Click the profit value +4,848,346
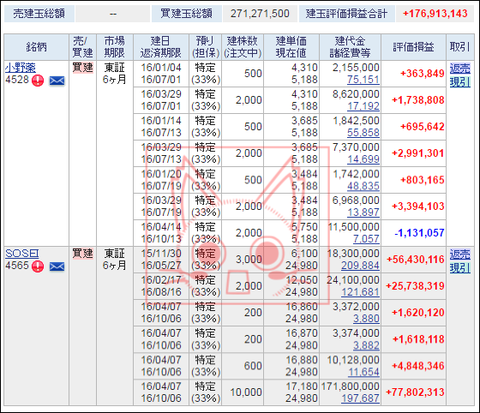Screen dimensions: 480x413 tap(418, 366)
